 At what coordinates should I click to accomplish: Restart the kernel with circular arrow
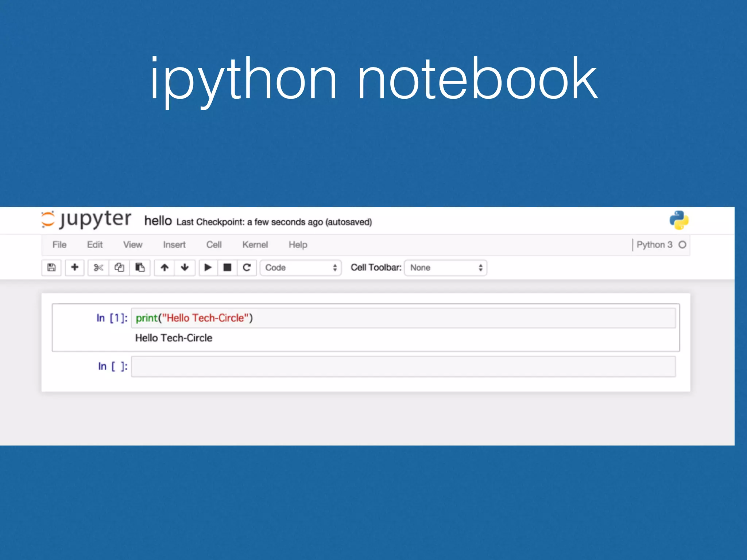[247, 268]
